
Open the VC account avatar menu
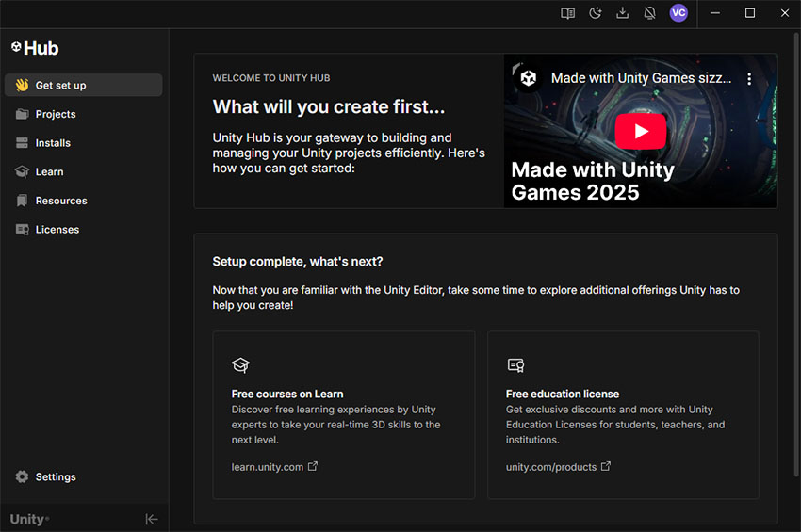click(x=678, y=13)
